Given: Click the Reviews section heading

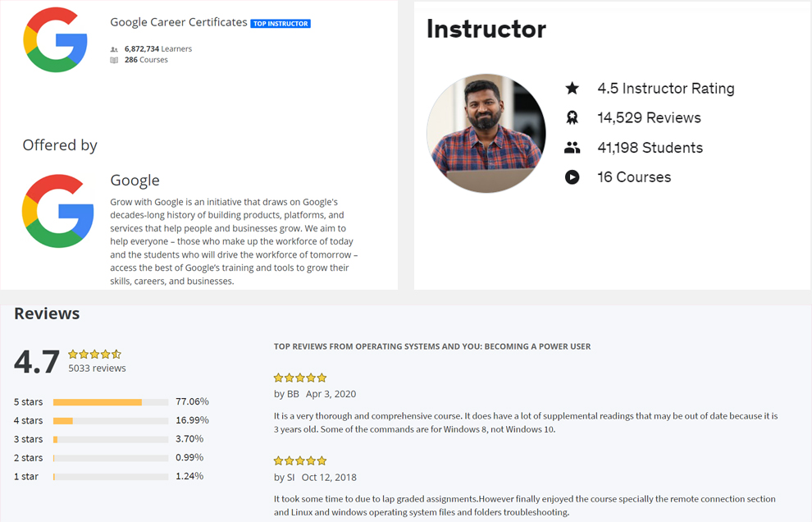Looking at the screenshot, I should click(47, 314).
